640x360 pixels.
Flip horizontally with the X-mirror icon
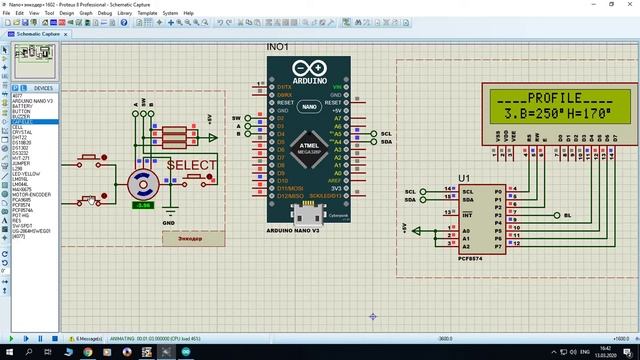click(x=5, y=282)
